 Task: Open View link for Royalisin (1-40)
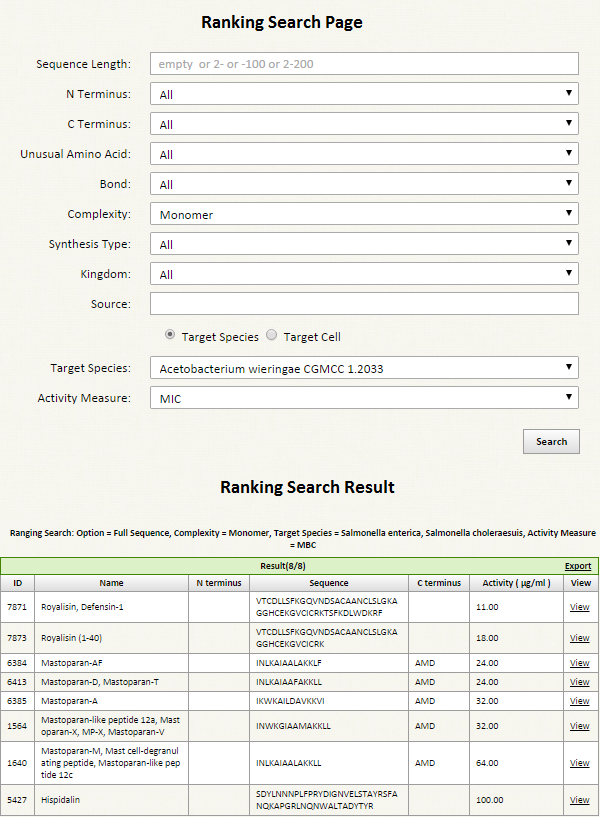(579, 637)
